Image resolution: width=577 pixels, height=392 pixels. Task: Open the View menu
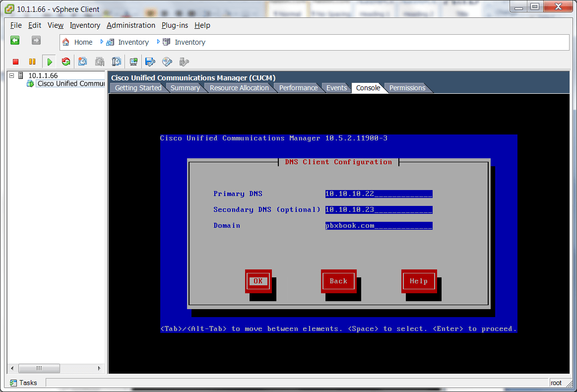coord(55,25)
